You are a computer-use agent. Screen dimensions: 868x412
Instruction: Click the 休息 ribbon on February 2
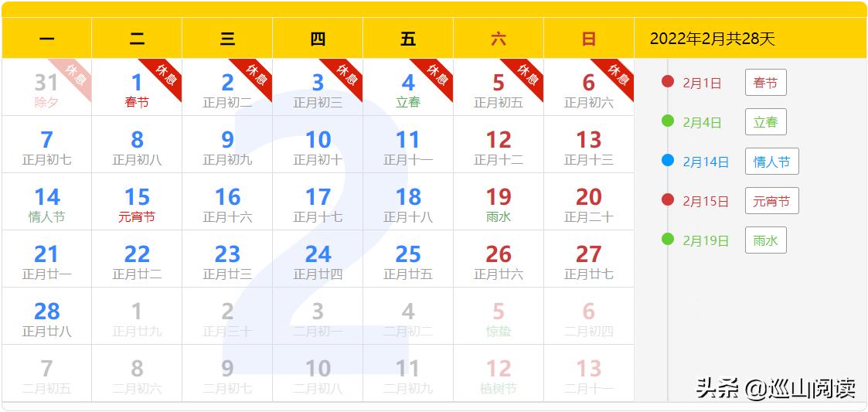256,75
